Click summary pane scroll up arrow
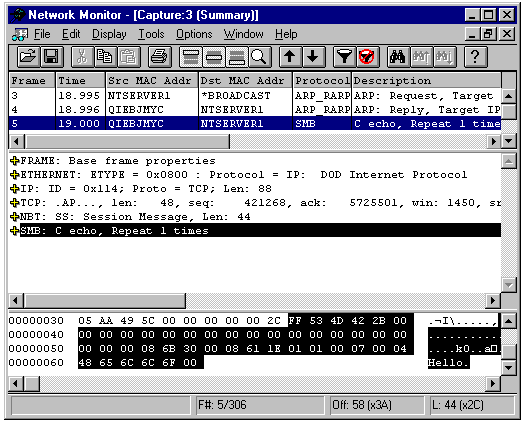Screen dimensions: 525x424 [x=509, y=96]
